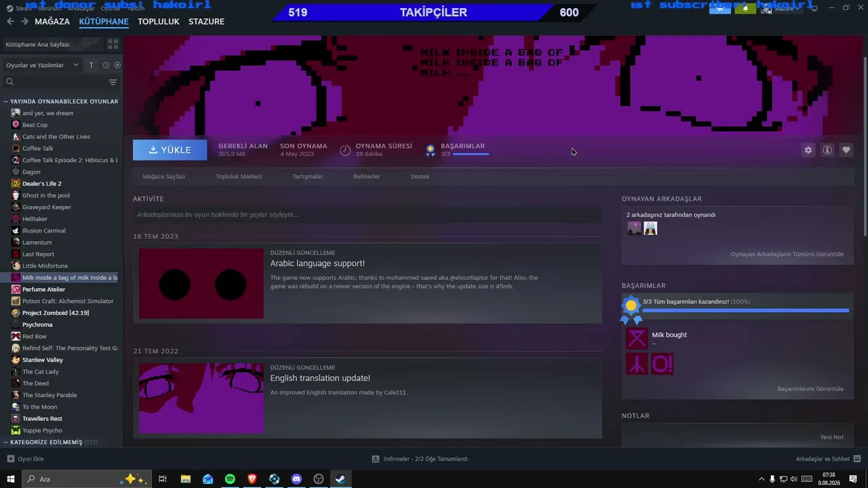Image resolution: width=868 pixels, height=488 pixels.
Task: Open the Arabic language support! headline
Action: tap(317, 263)
